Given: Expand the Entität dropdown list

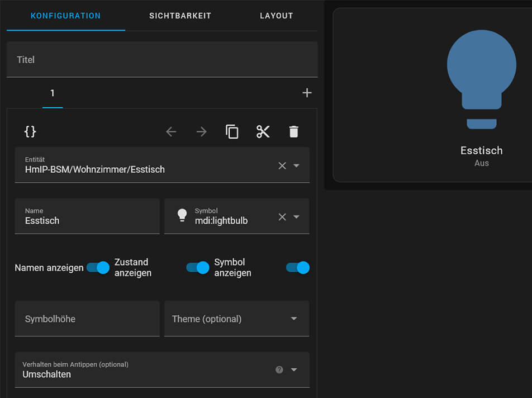Looking at the screenshot, I should tap(297, 165).
